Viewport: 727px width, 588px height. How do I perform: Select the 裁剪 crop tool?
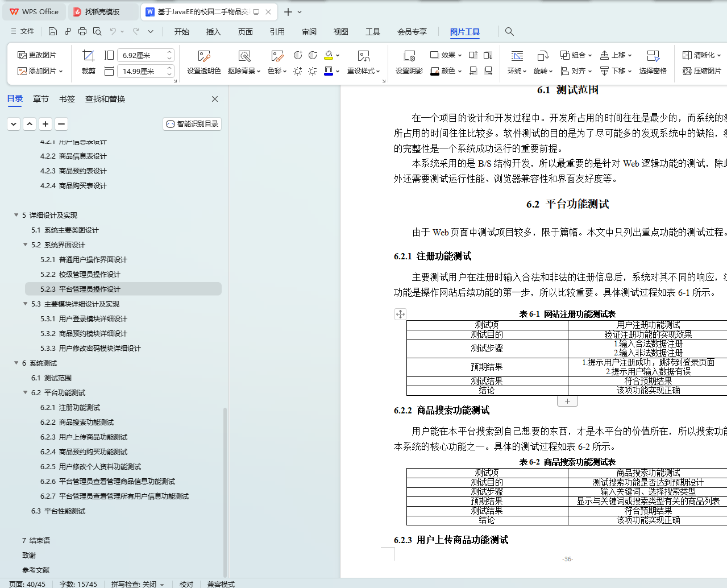tap(88, 62)
